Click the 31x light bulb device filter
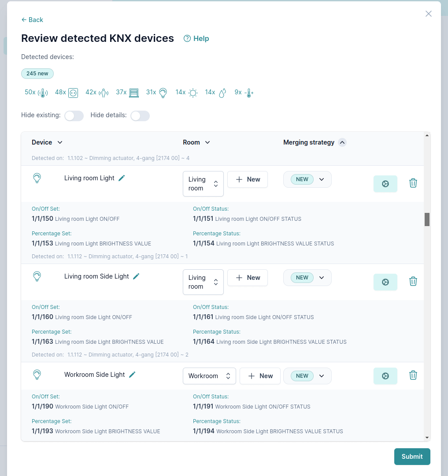 tap(157, 93)
